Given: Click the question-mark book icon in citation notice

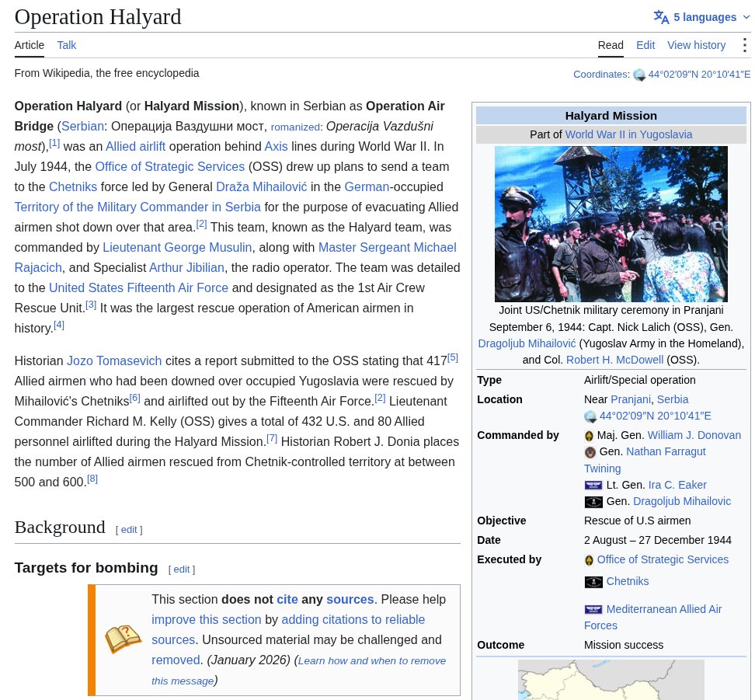Looking at the screenshot, I should pyautogui.click(x=124, y=639).
